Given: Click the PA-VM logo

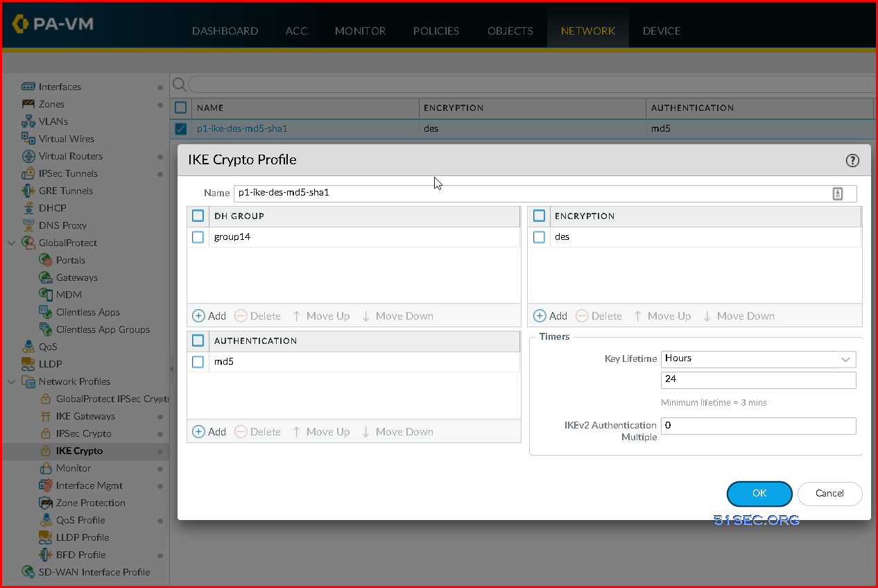Looking at the screenshot, I should [53, 25].
